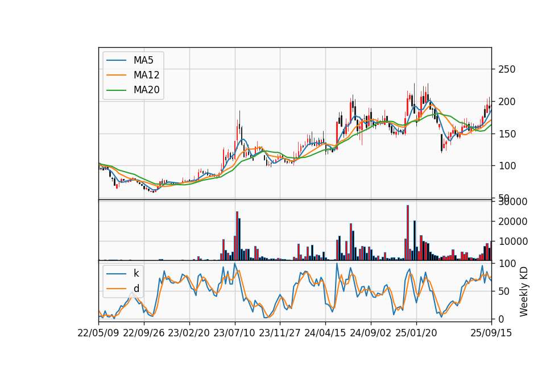Click the tallest volume bar near 25/01/20
Screen dimensions: 546x392
click(x=408, y=233)
